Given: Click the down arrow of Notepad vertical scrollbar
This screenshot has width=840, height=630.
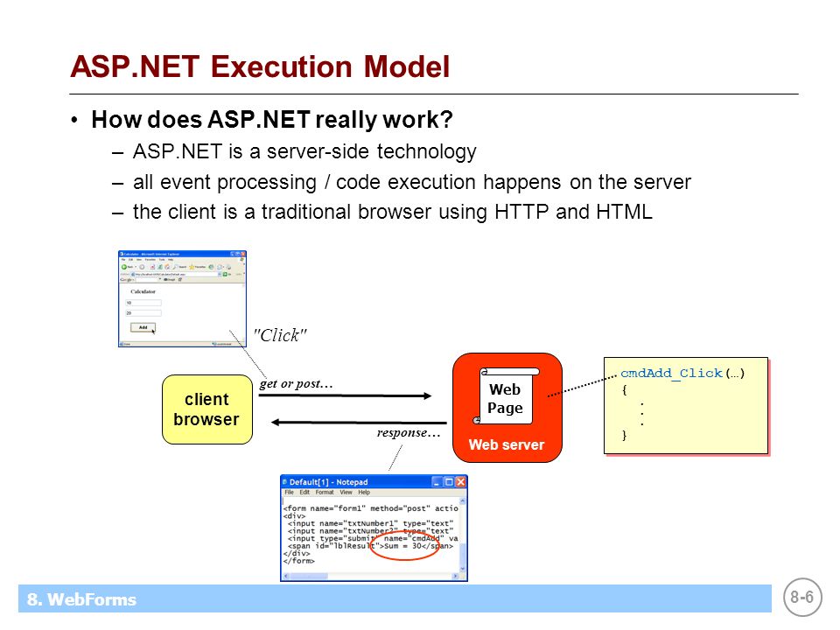Looking at the screenshot, I should 462,569.
